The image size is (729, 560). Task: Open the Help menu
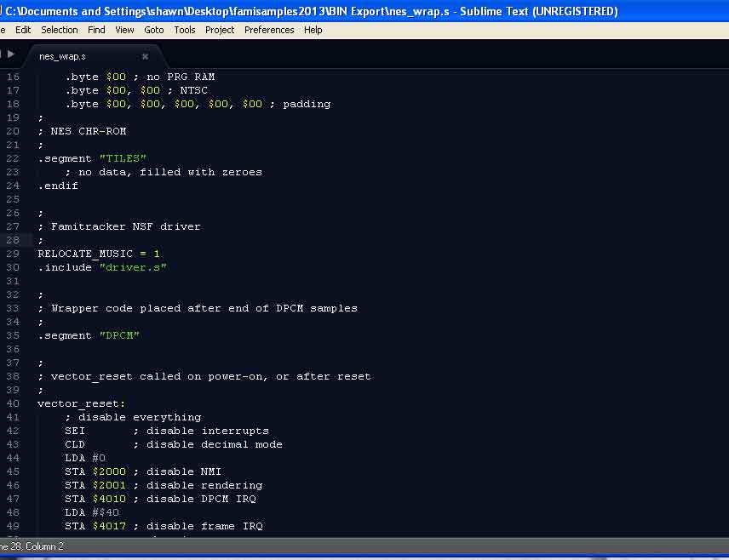(313, 30)
